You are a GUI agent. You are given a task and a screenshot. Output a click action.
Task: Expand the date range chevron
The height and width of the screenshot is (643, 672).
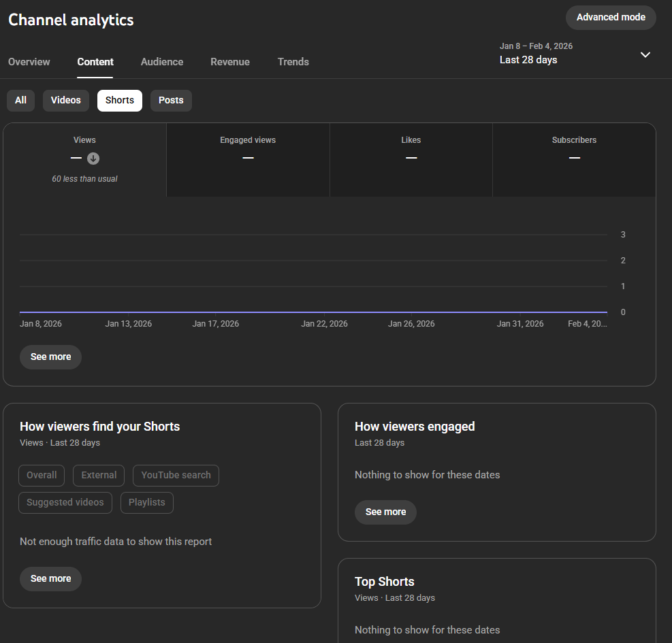[645, 54]
